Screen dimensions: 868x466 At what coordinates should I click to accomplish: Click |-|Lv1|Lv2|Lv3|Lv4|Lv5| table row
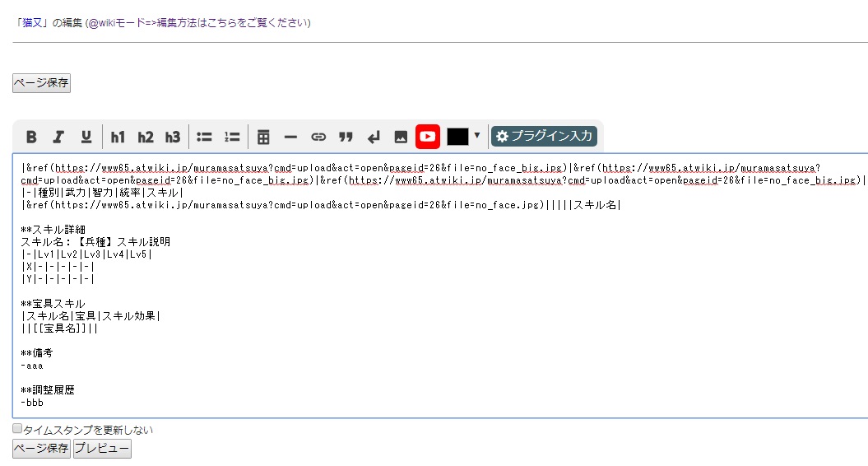(86, 254)
